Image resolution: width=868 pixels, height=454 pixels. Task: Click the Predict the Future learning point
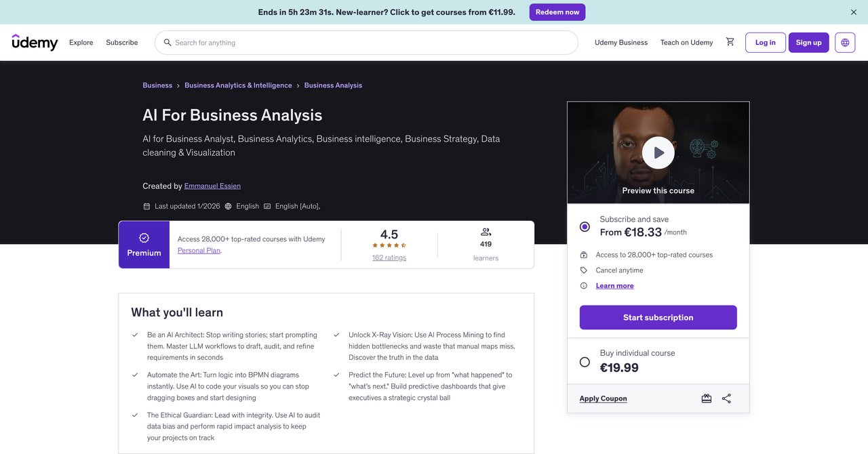click(x=431, y=386)
